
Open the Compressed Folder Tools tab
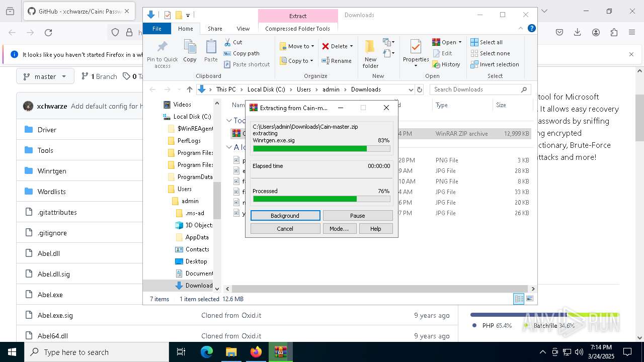coord(298,29)
